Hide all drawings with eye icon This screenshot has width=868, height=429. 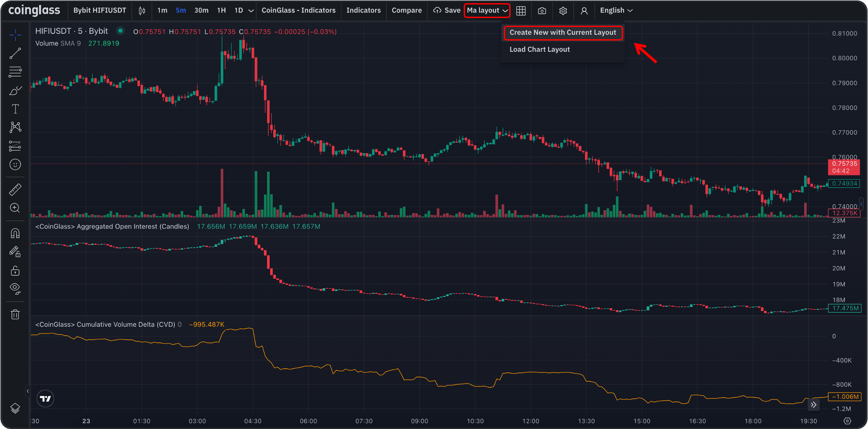15,289
